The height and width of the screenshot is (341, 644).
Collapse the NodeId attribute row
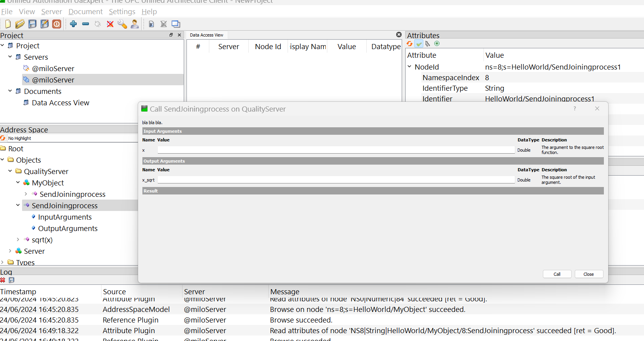pyautogui.click(x=410, y=67)
